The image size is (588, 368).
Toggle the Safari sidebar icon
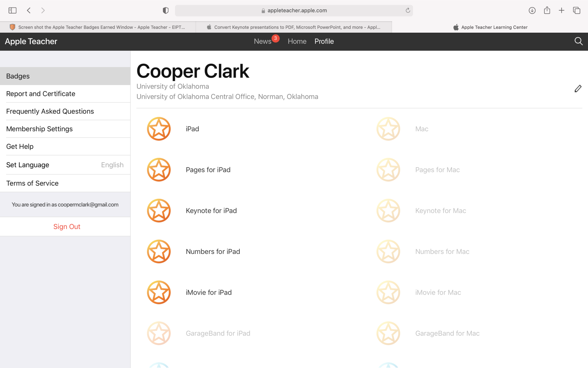[x=12, y=11]
